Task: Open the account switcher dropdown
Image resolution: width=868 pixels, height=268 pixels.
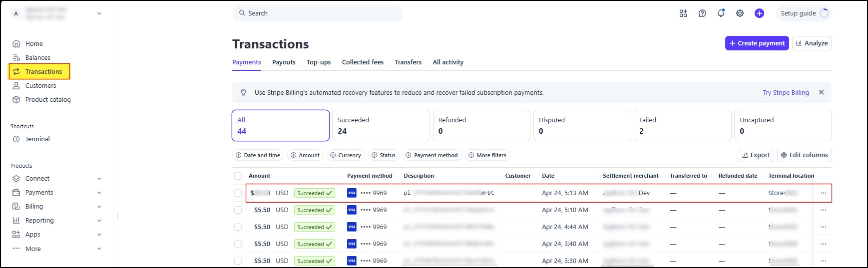Action: click(56, 13)
